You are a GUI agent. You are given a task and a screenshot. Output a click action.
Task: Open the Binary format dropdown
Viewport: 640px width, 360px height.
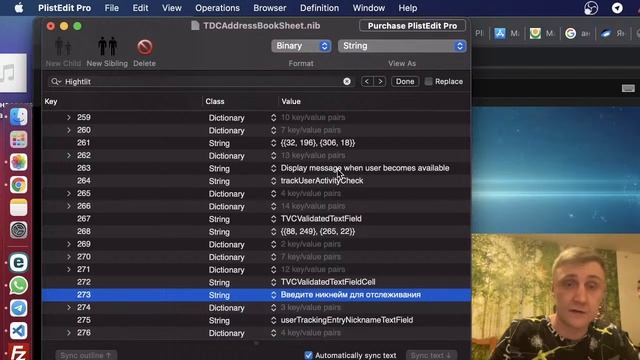pyautogui.click(x=301, y=46)
